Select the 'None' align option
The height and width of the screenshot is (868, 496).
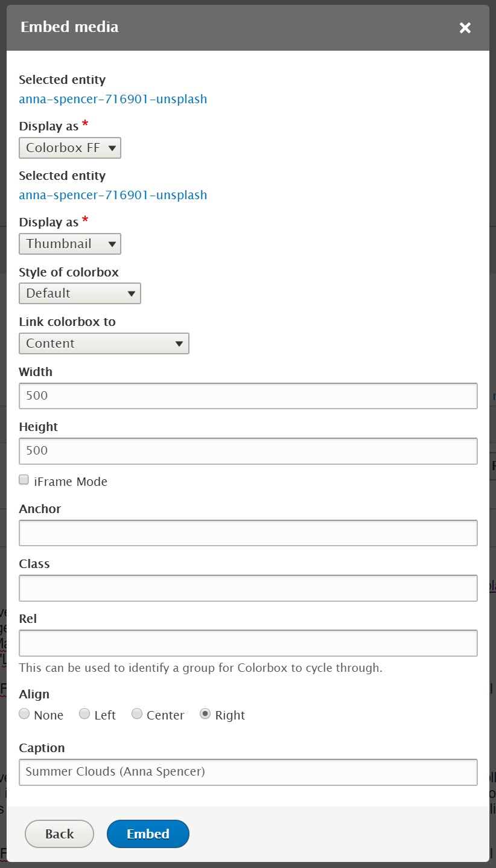pyautogui.click(x=24, y=713)
